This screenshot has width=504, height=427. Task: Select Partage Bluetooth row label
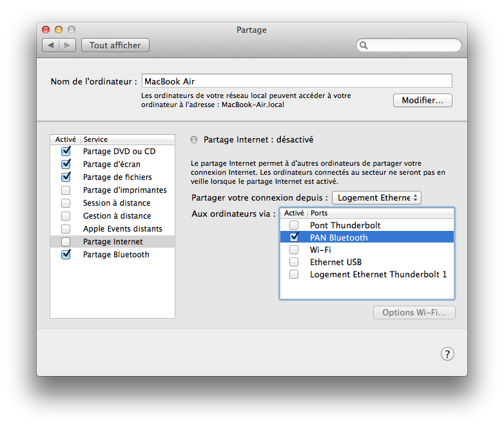tap(116, 255)
